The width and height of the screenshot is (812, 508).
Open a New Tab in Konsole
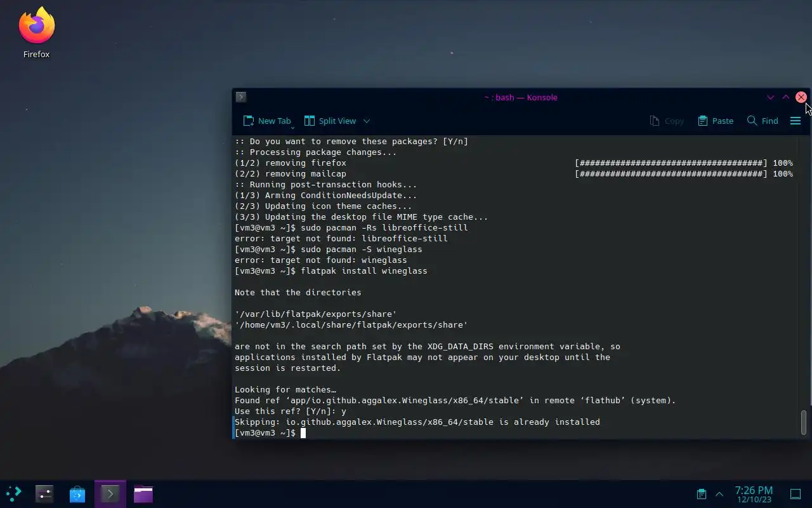point(267,121)
